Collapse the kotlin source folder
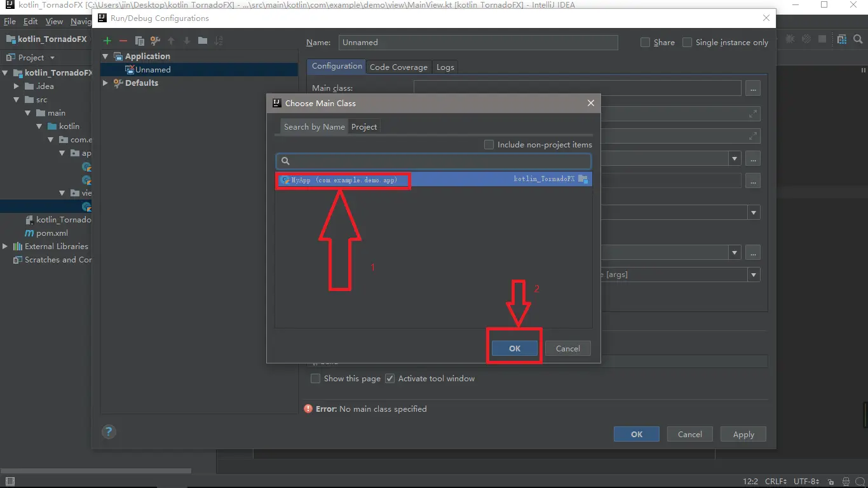868x488 pixels. pos(39,126)
